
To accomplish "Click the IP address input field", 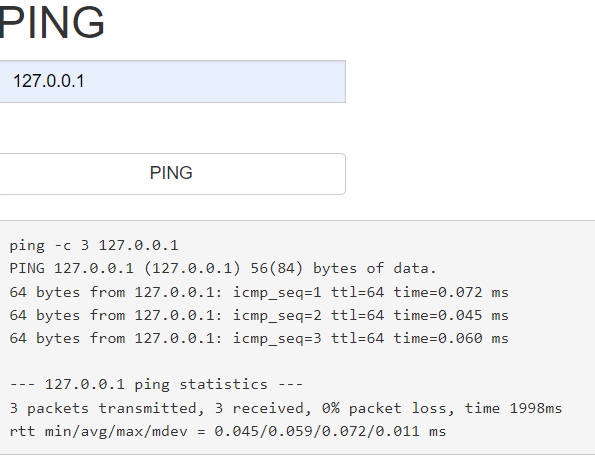I will coord(173,81).
